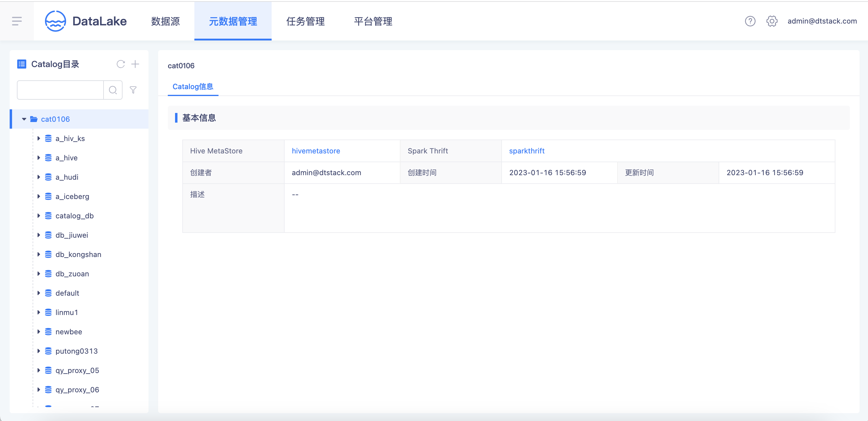Open help via the question mark icon
This screenshot has width=868, height=421.
[x=750, y=21]
